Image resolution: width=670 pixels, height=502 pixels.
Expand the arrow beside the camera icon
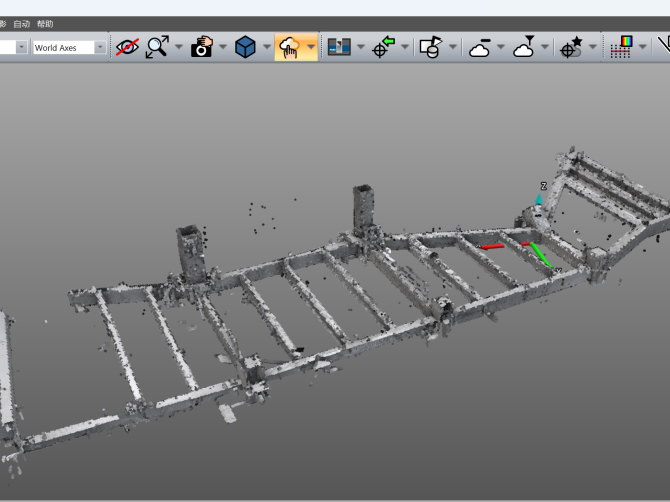222,47
